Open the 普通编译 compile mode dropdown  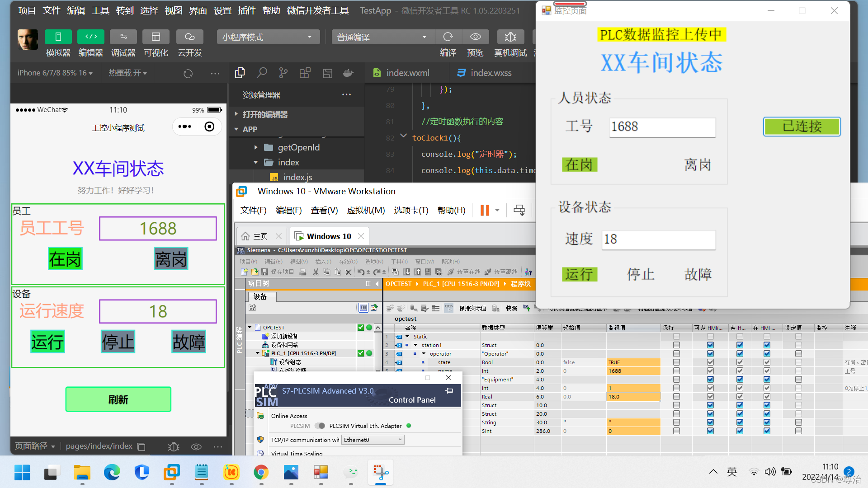point(382,37)
